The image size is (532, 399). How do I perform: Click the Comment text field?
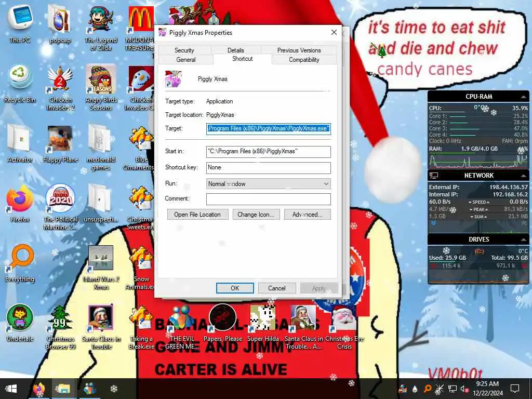269,199
